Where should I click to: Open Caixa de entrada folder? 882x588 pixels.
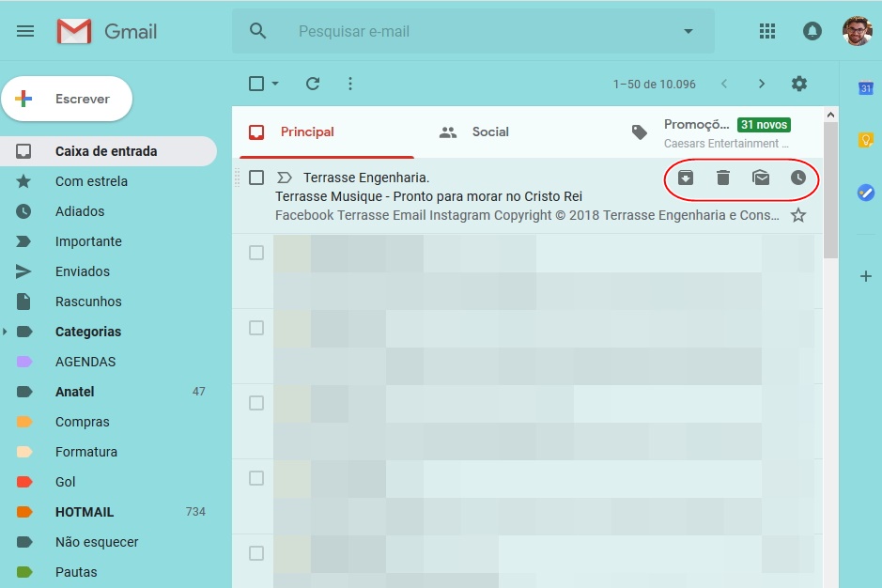pyautogui.click(x=108, y=151)
